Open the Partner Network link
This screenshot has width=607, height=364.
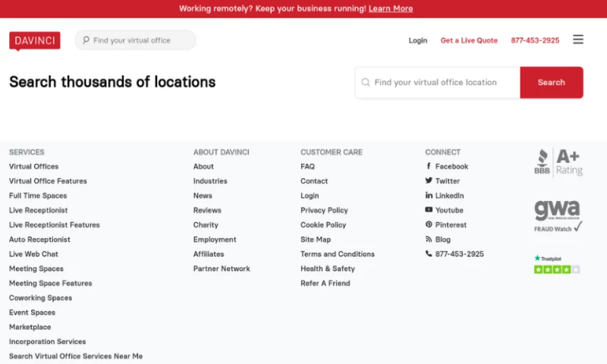222,268
